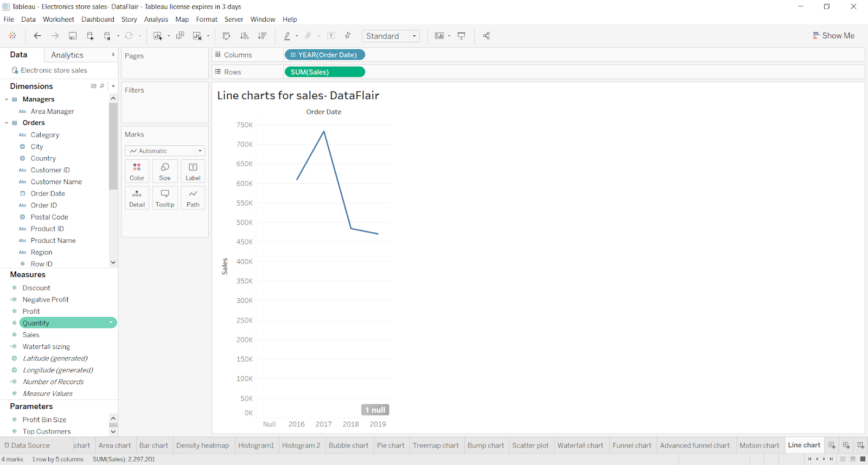Open the Label marks card
Viewport: 868px width, 465px height.
(x=193, y=171)
